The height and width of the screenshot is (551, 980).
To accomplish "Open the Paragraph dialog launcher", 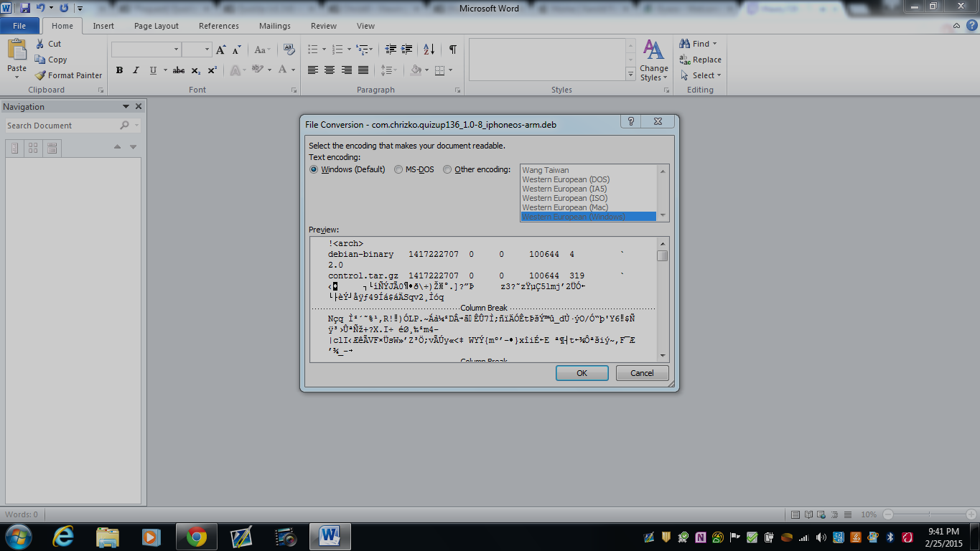I will click(457, 90).
